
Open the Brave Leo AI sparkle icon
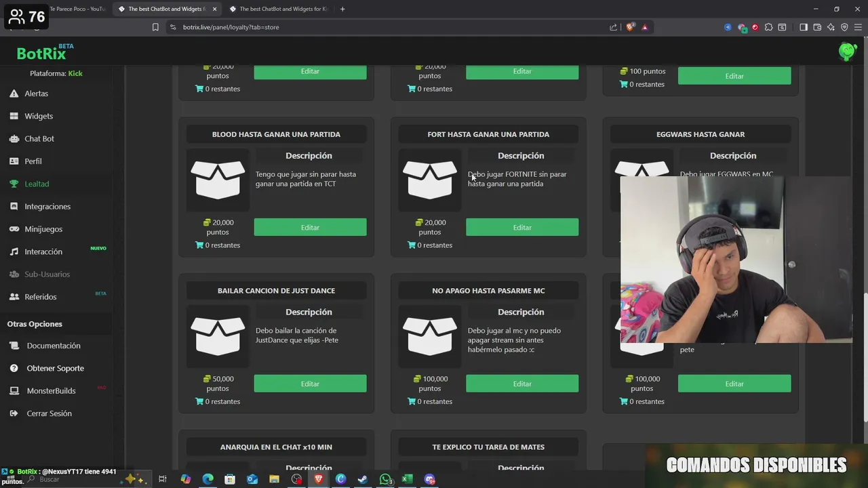tap(831, 27)
